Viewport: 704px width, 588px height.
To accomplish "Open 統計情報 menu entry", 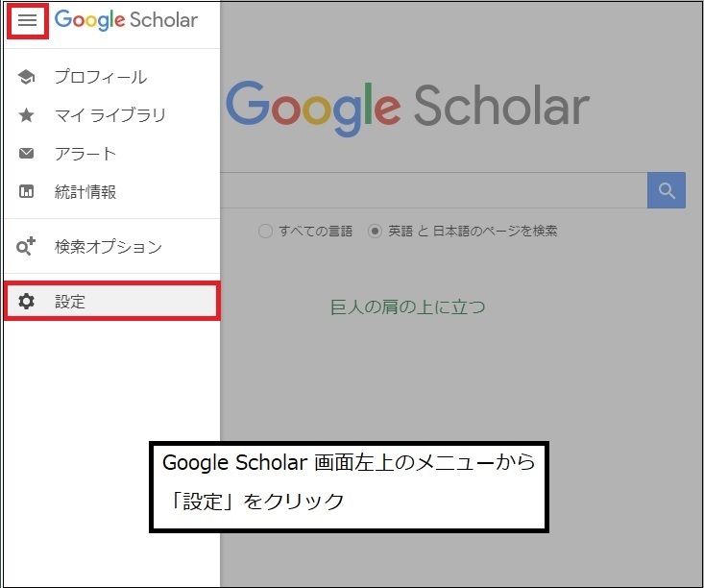I will coord(85,192).
